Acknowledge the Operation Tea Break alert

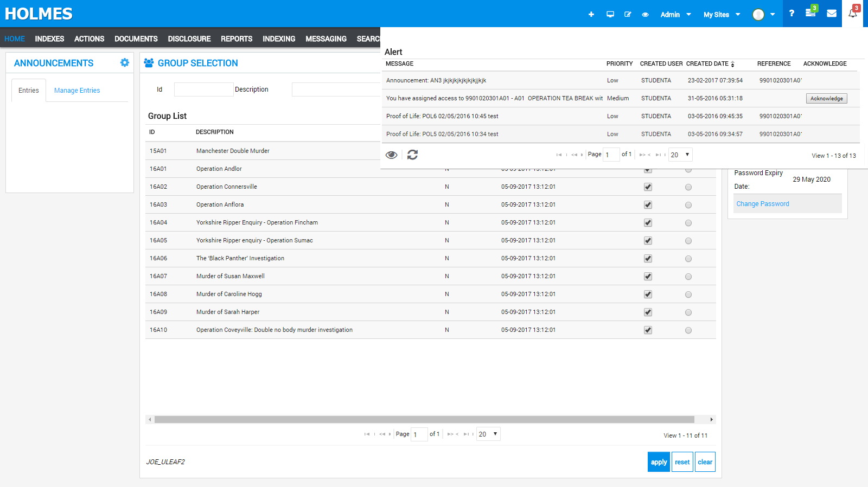pyautogui.click(x=827, y=99)
